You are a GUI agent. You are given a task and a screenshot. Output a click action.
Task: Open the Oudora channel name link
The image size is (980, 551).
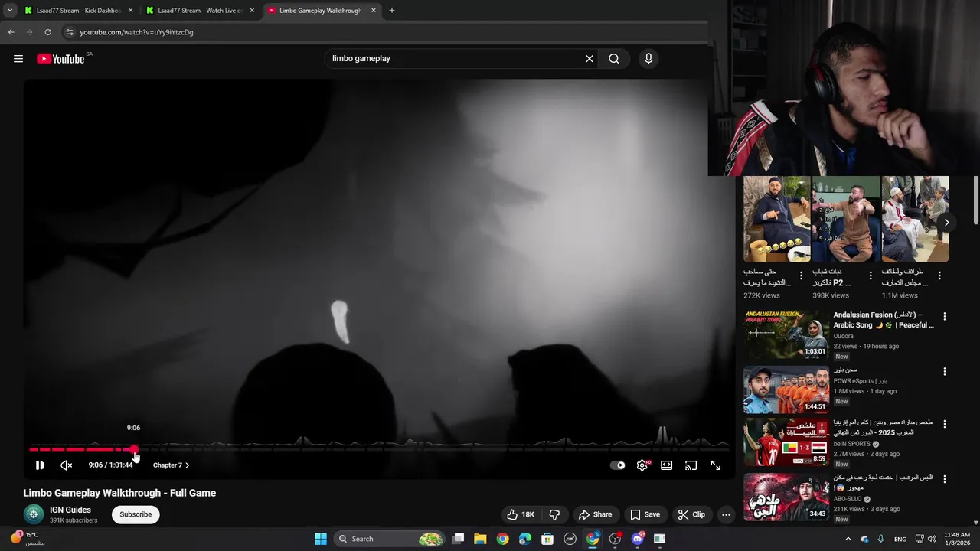tap(844, 335)
